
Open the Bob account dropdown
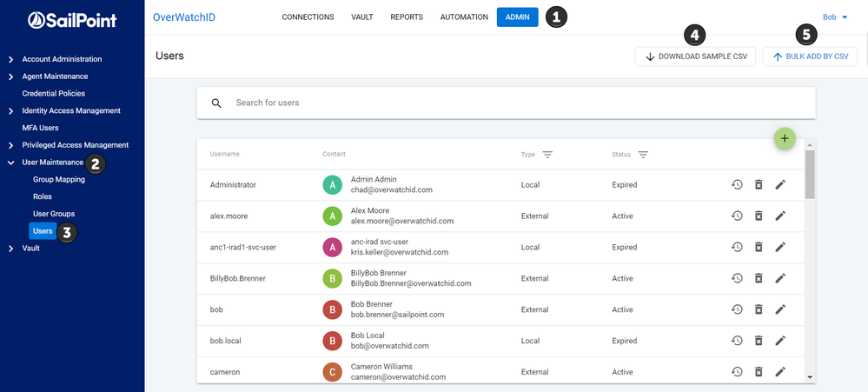tap(835, 17)
